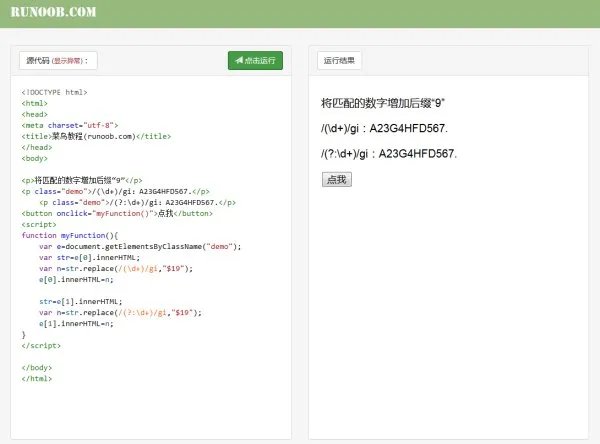
Task: Click the heading 将匹配的数字增加后缀"9" in result
Action: pyautogui.click(x=383, y=103)
